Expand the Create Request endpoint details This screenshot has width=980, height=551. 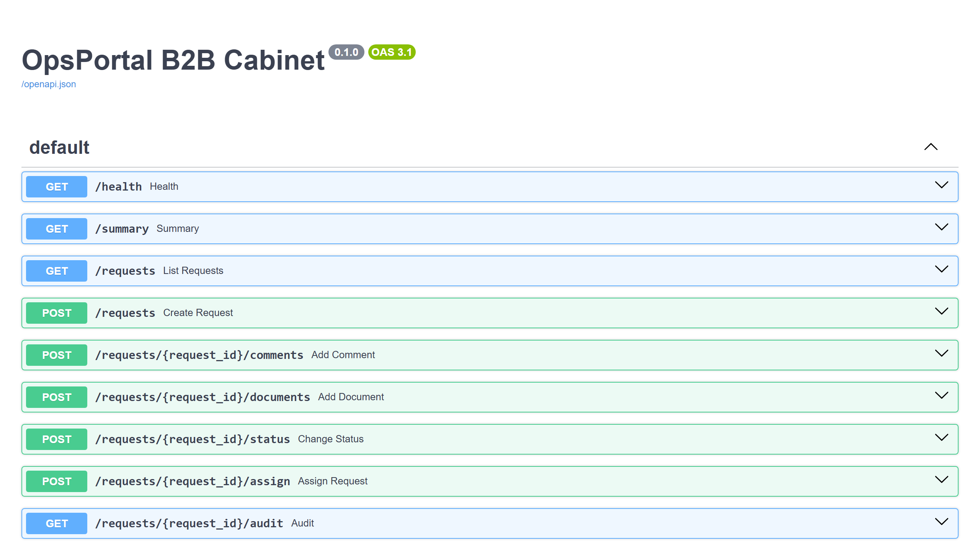[x=941, y=312]
